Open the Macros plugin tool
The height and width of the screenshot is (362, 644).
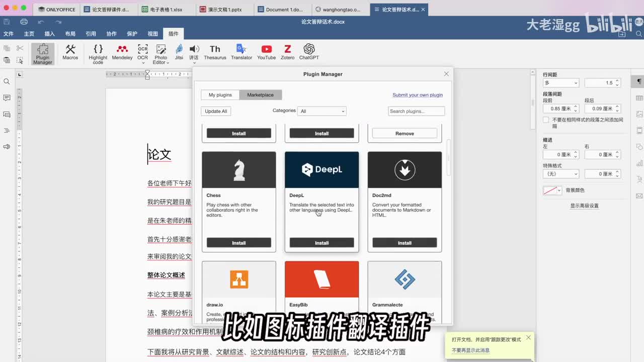click(x=70, y=52)
